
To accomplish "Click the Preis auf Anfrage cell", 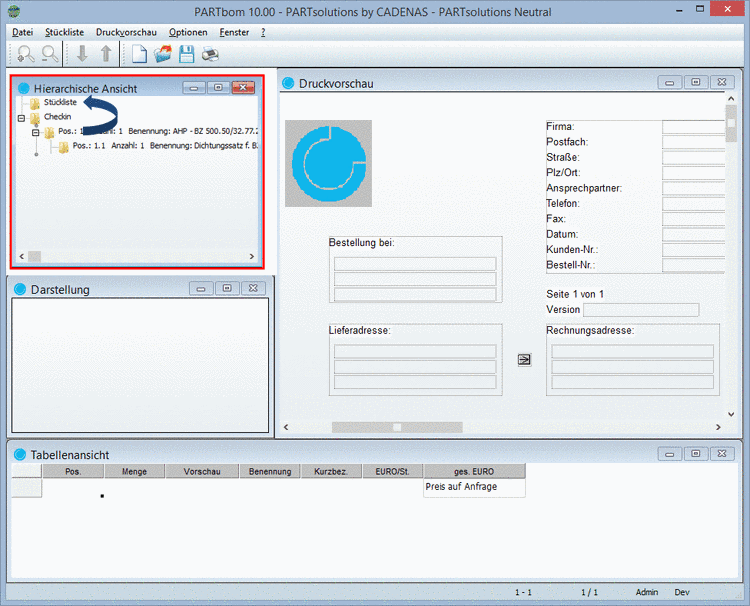I will [x=474, y=487].
